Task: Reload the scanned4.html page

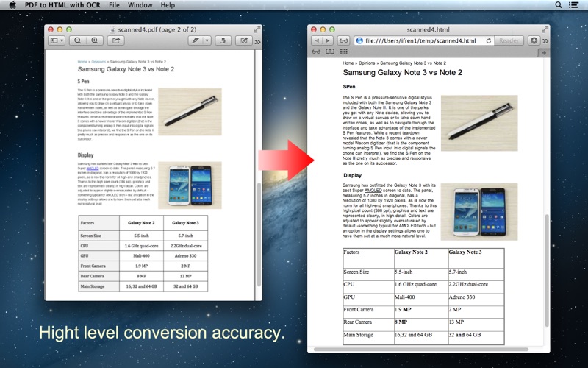Action: [x=488, y=40]
